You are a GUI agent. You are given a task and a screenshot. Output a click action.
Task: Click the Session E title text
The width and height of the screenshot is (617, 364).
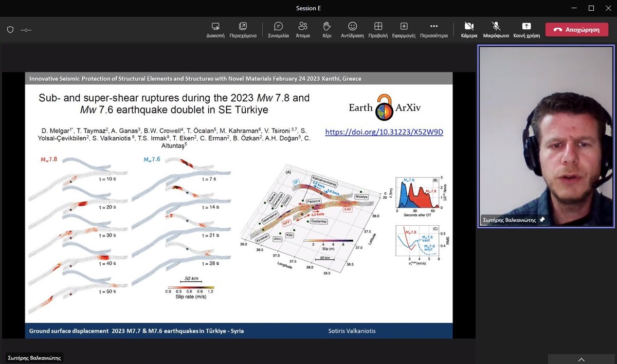click(x=308, y=8)
